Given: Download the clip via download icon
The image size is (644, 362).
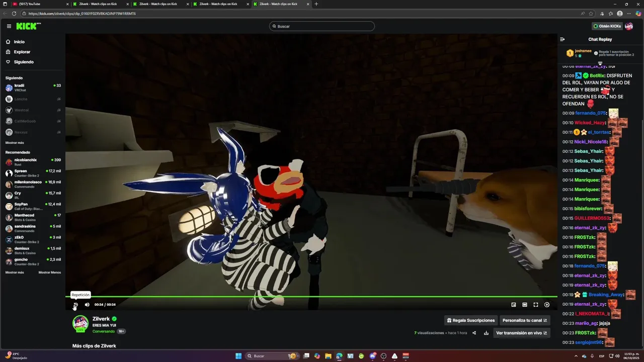Looking at the screenshot, I should pos(486,333).
